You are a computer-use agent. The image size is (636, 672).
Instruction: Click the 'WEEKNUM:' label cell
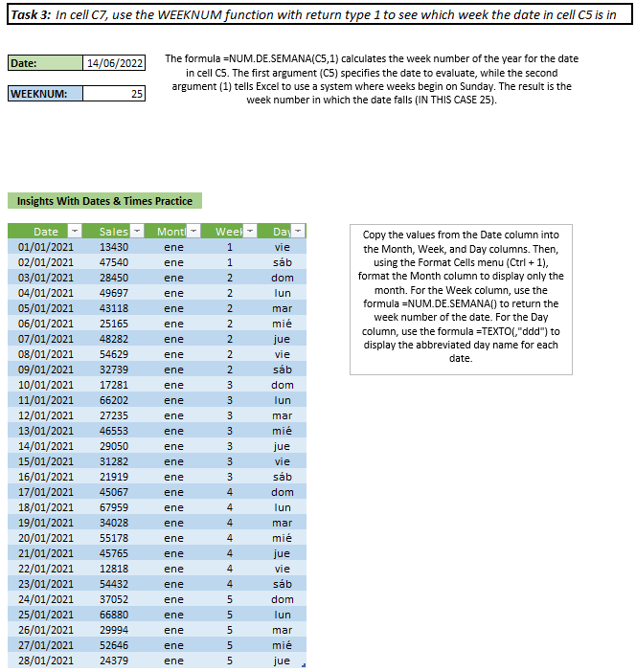coord(45,94)
